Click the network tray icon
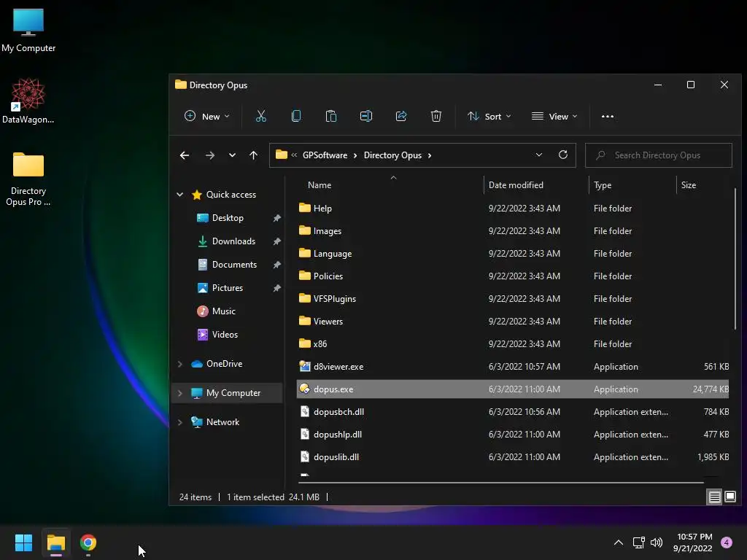The width and height of the screenshot is (747, 560). 638,542
